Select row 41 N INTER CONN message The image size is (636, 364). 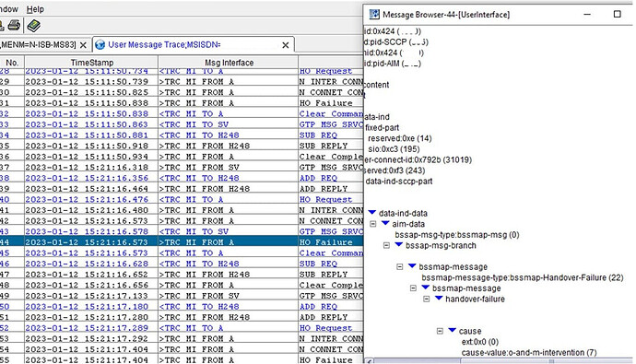tap(182, 210)
